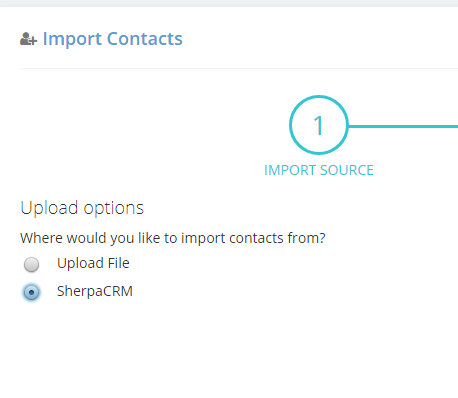
Task: Click the word File in Upload File
Action: coord(119,263)
